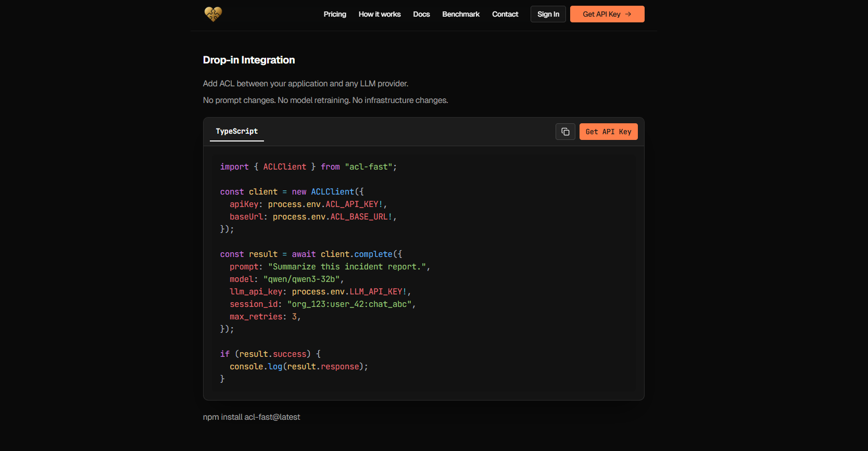Open the Contact page

505,14
